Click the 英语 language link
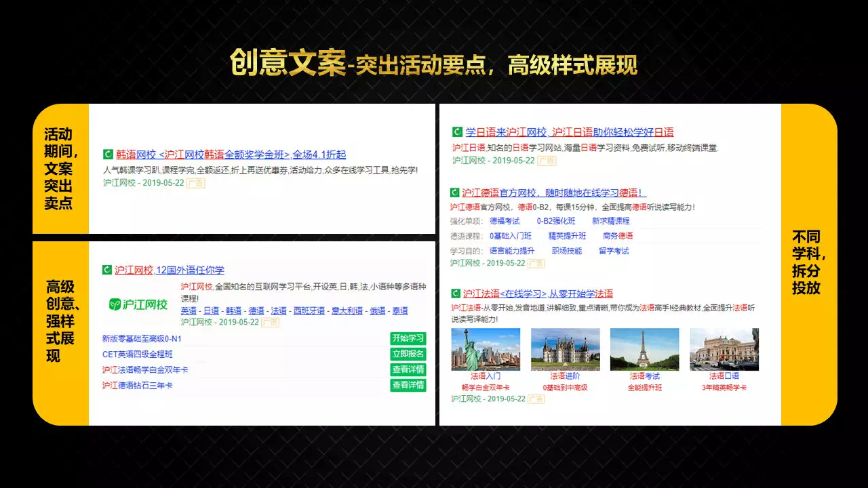The image size is (868, 488). [x=189, y=311]
